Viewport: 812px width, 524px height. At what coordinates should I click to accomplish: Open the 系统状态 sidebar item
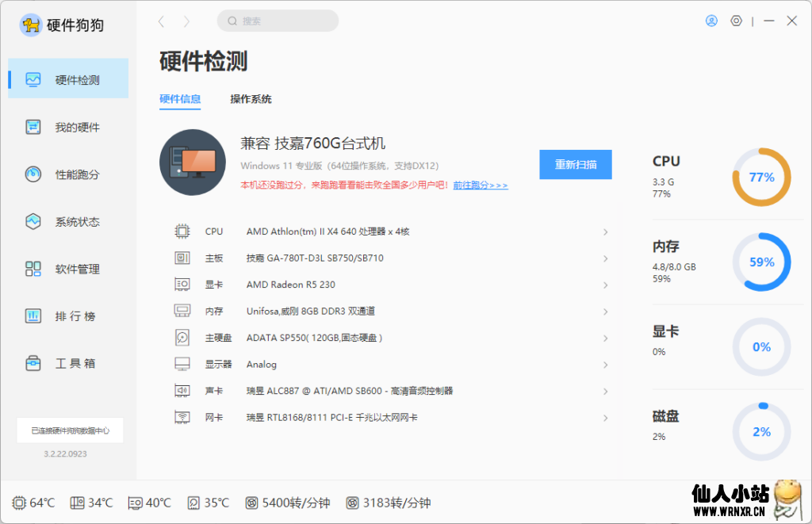click(x=67, y=222)
